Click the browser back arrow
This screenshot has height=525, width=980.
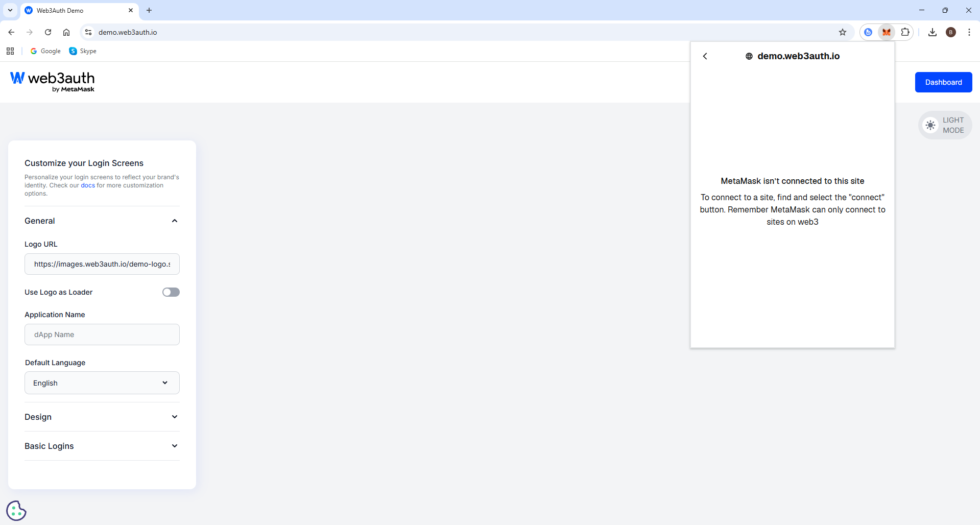[x=11, y=32]
